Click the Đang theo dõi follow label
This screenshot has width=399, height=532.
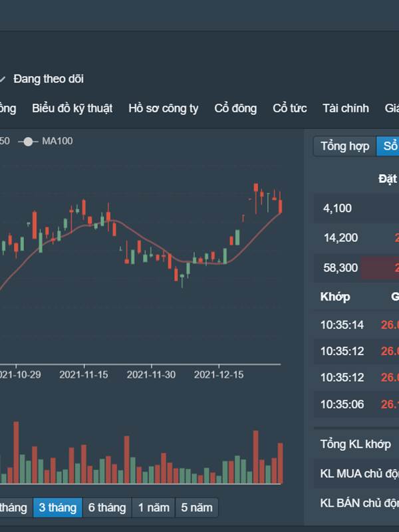[x=49, y=79]
